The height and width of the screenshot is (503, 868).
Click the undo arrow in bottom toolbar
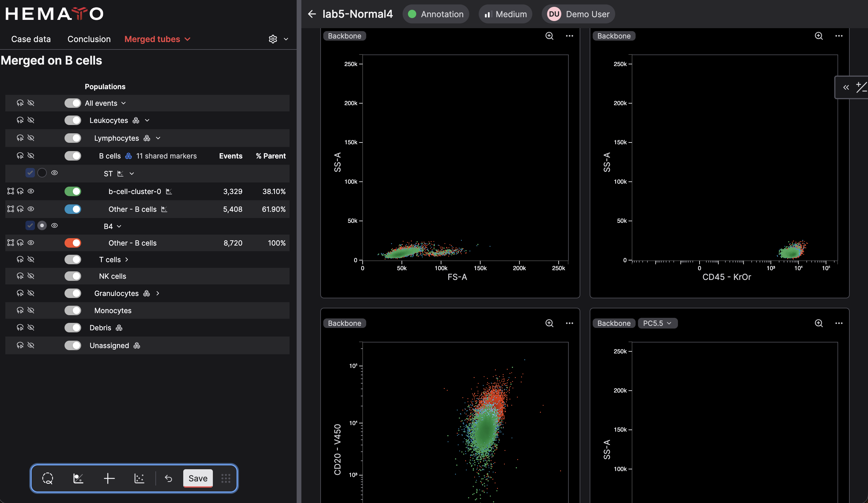[x=168, y=478]
